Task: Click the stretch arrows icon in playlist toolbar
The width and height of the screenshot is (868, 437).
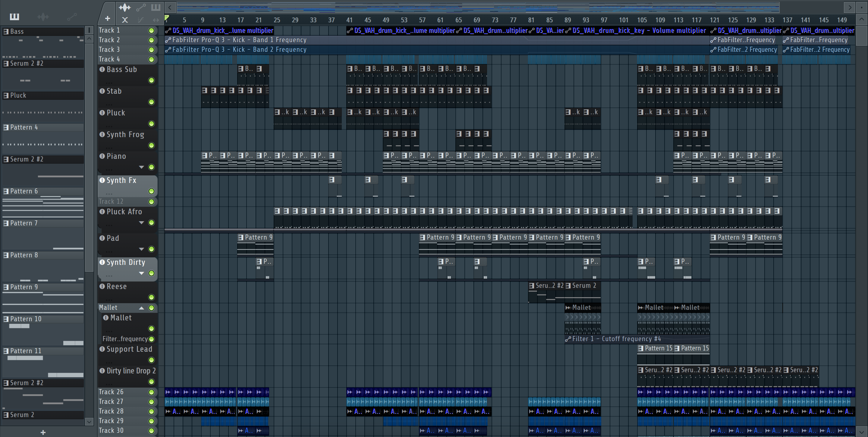Action: pos(156,20)
